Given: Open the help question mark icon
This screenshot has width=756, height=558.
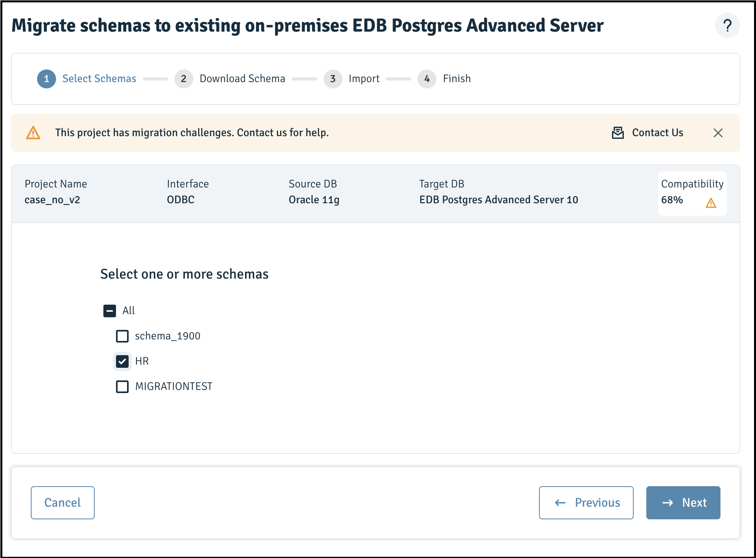Looking at the screenshot, I should [x=727, y=26].
